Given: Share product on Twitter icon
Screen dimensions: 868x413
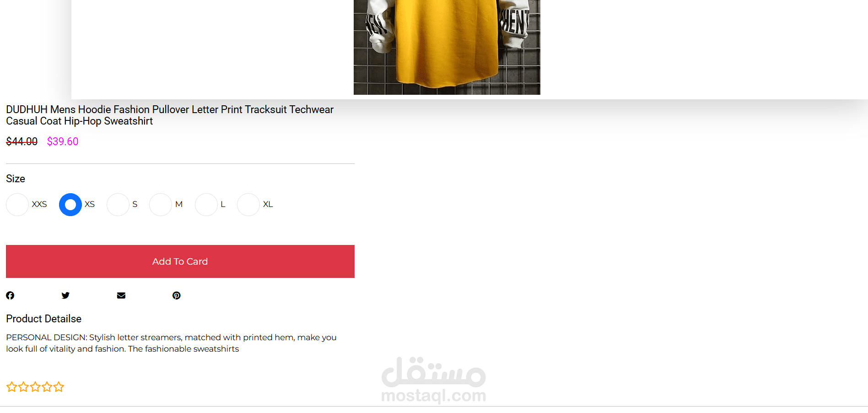Looking at the screenshot, I should click(x=65, y=295).
